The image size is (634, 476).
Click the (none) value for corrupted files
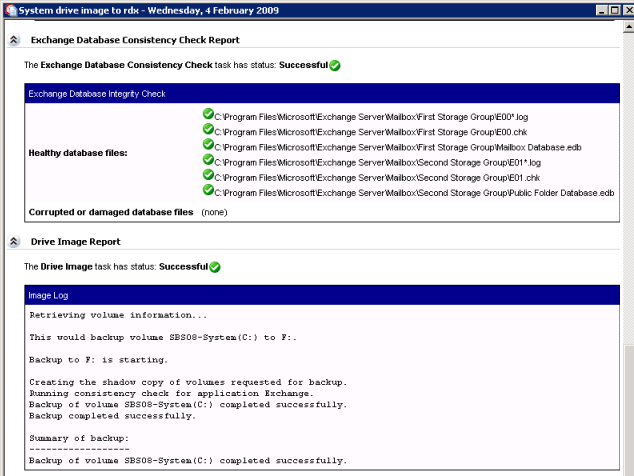(x=214, y=212)
